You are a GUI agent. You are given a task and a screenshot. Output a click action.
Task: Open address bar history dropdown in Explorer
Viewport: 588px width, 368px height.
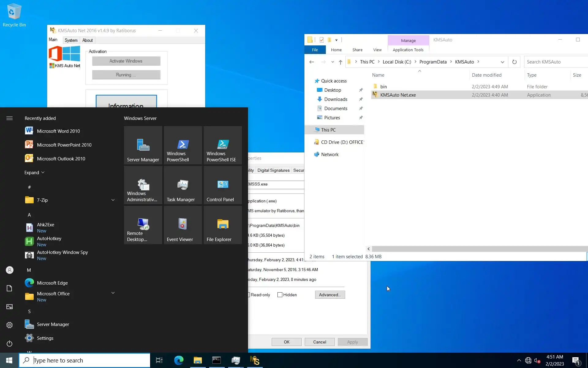coord(502,62)
